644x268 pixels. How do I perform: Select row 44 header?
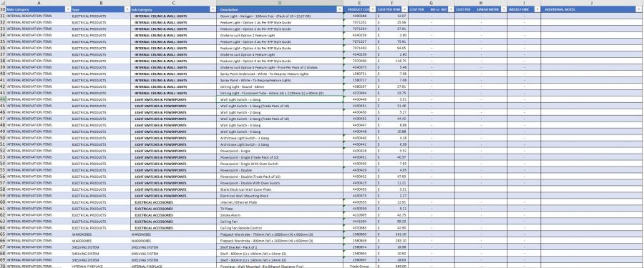(3, 99)
